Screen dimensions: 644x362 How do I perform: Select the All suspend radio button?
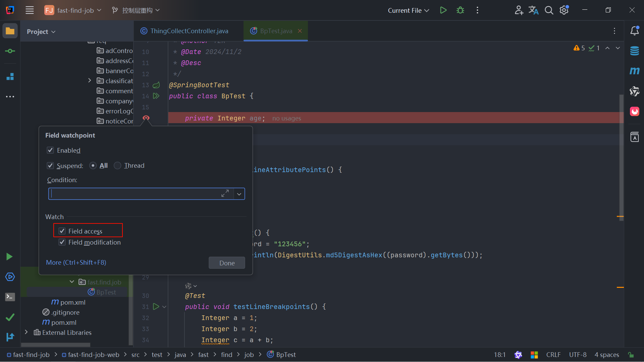[x=93, y=165]
